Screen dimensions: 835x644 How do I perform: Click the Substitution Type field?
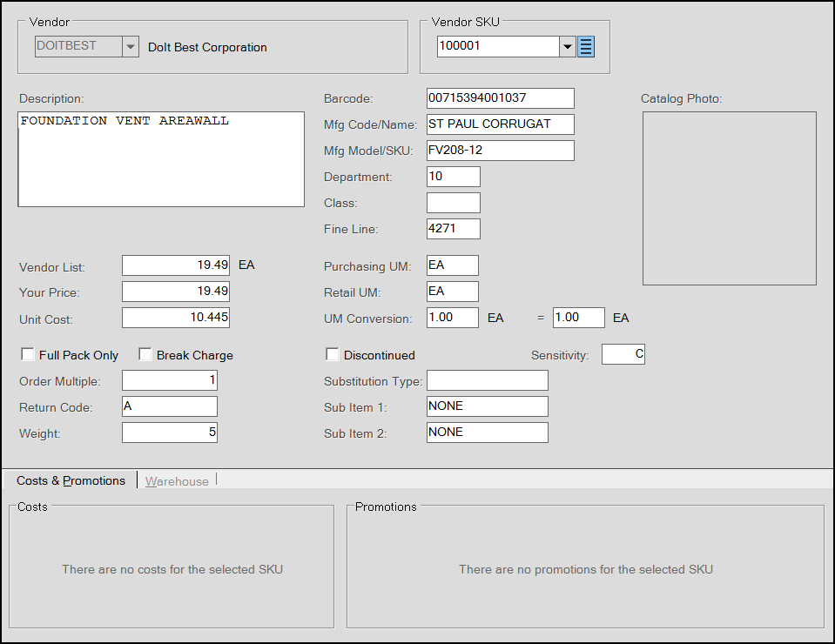click(x=488, y=380)
